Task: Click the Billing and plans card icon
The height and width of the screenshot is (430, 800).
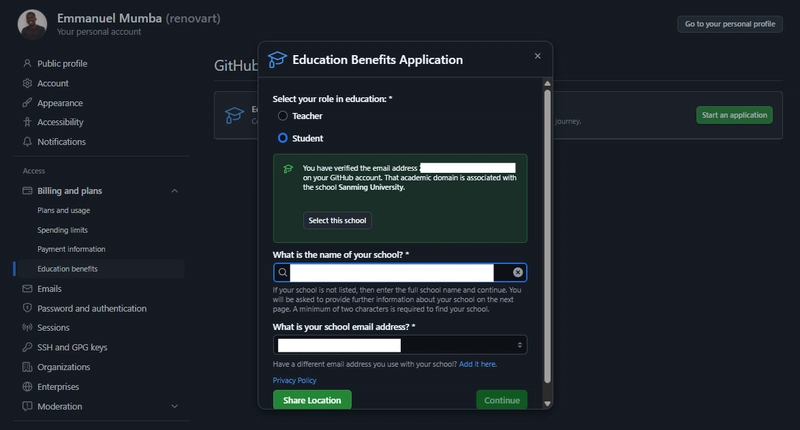Action: coord(27,191)
